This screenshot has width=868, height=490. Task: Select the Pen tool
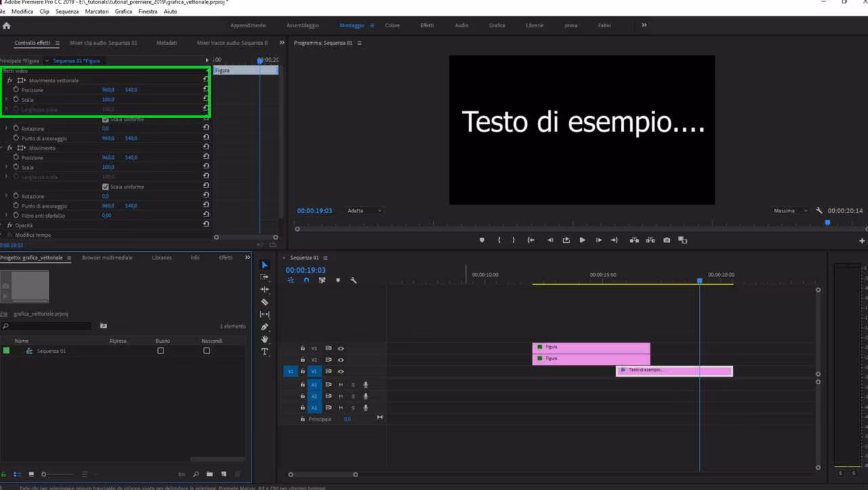pyautogui.click(x=265, y=326)
